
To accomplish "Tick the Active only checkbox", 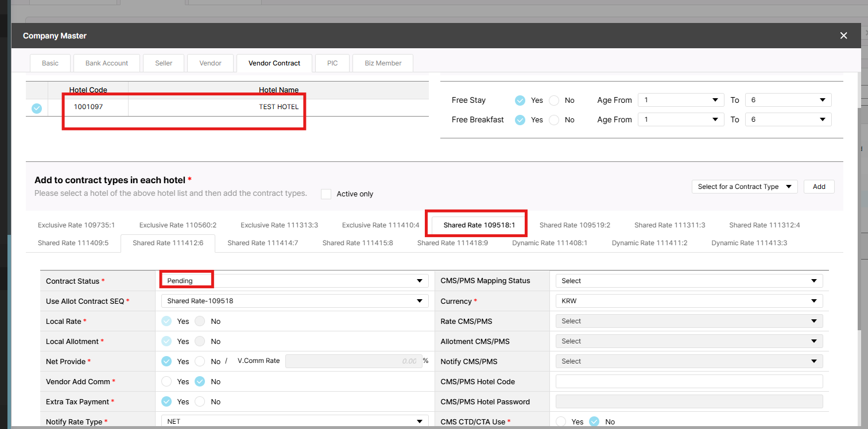I will coord(326,194).
